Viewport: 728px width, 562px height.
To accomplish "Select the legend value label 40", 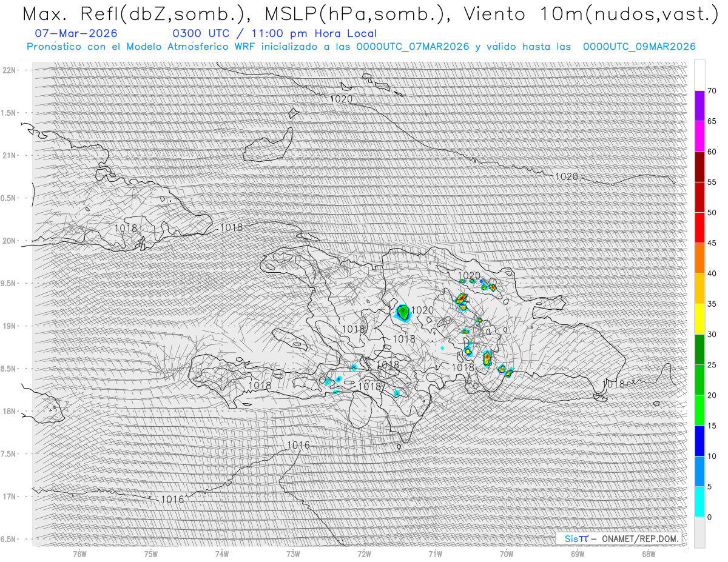I will pos(712,273).
